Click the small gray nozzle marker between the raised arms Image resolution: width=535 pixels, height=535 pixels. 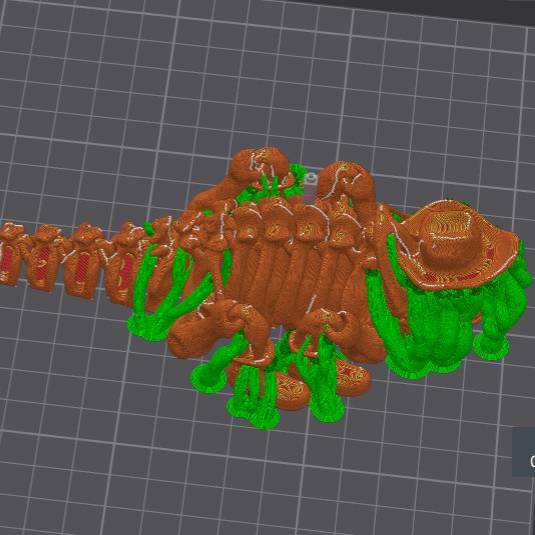pyautogui.click(x=311, y=179)
